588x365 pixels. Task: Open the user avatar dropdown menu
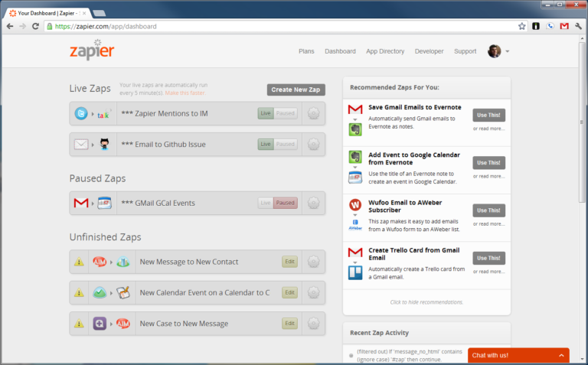(x=508, y=51)
